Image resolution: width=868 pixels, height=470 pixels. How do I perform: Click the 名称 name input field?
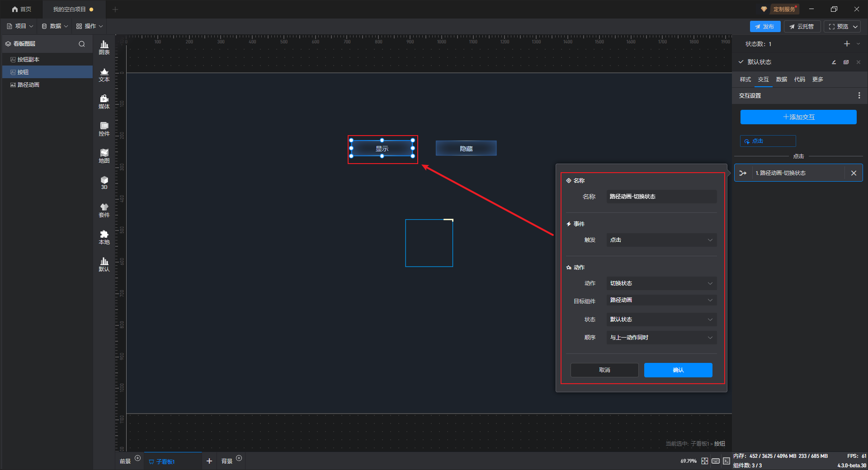click(661, 197)
